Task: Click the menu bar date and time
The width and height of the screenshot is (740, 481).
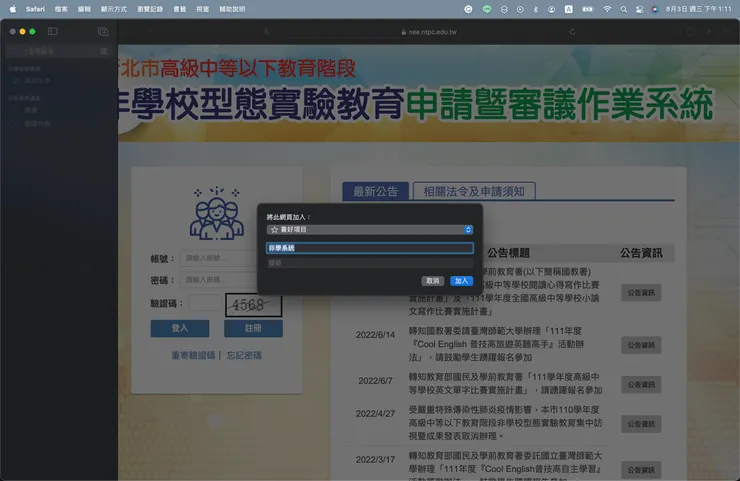Action: [x=698, y=9]
